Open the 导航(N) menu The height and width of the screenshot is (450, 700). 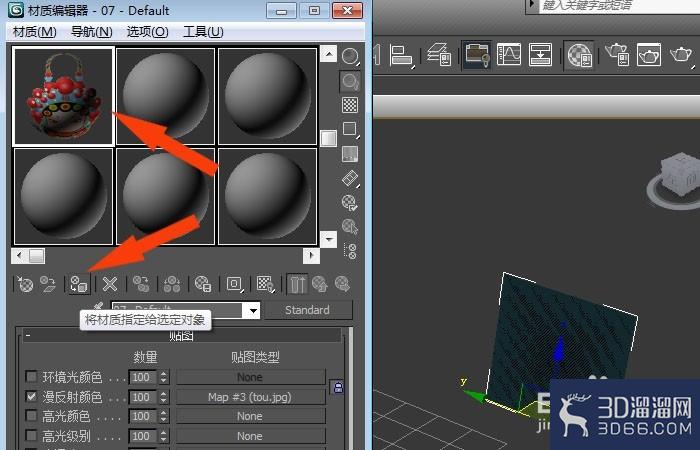pyautogui.click(x=92, y=32)
